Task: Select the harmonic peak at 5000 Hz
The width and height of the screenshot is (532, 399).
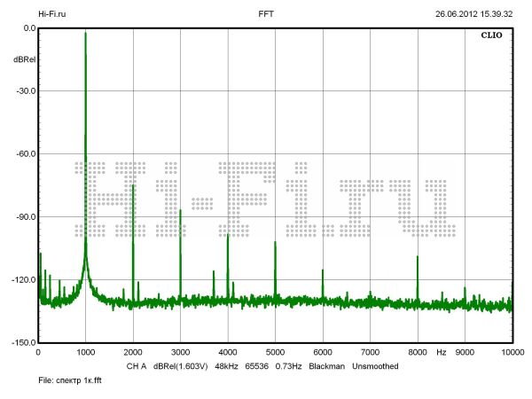Action: tap(275, 243)
